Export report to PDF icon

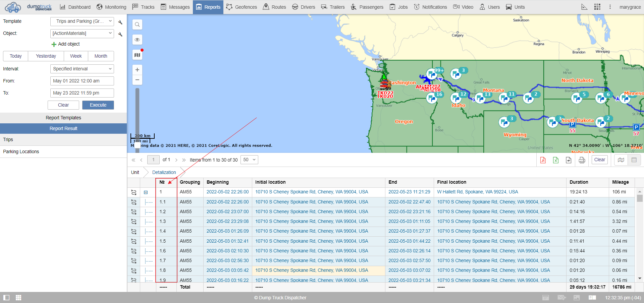pos(543,160)
